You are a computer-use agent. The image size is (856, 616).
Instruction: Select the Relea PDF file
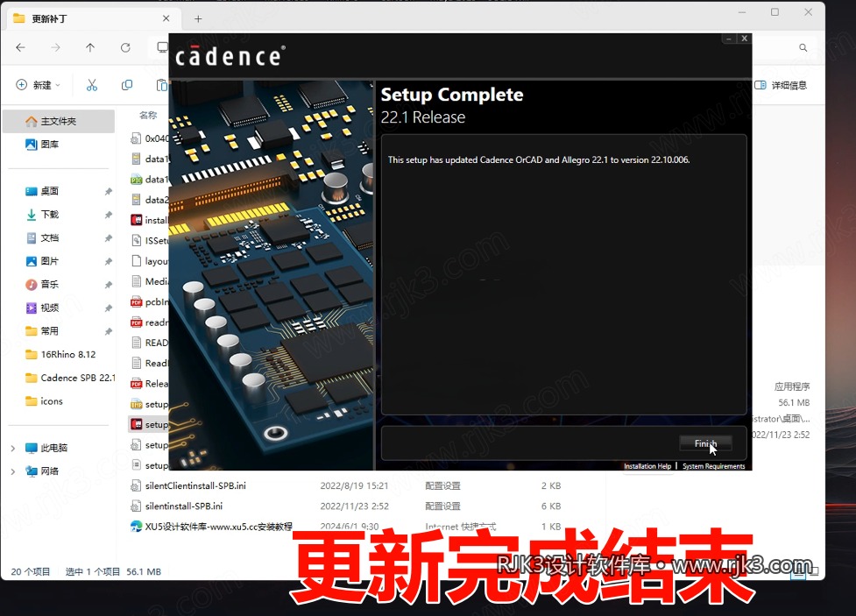149,384
